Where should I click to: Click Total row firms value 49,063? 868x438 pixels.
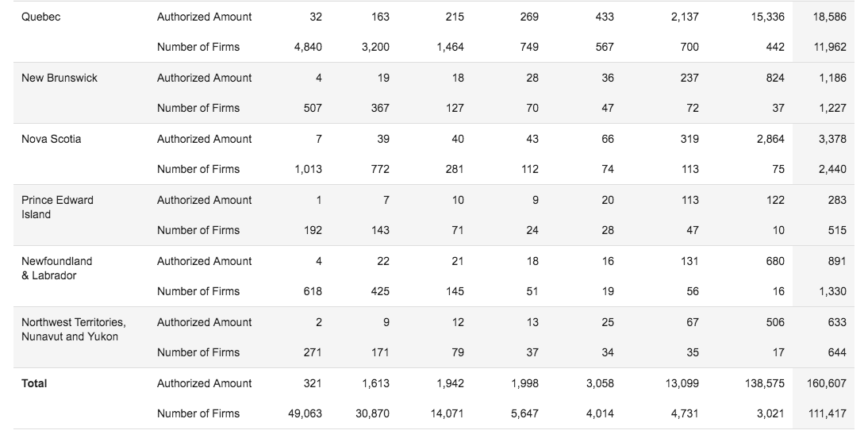(305, 413)
